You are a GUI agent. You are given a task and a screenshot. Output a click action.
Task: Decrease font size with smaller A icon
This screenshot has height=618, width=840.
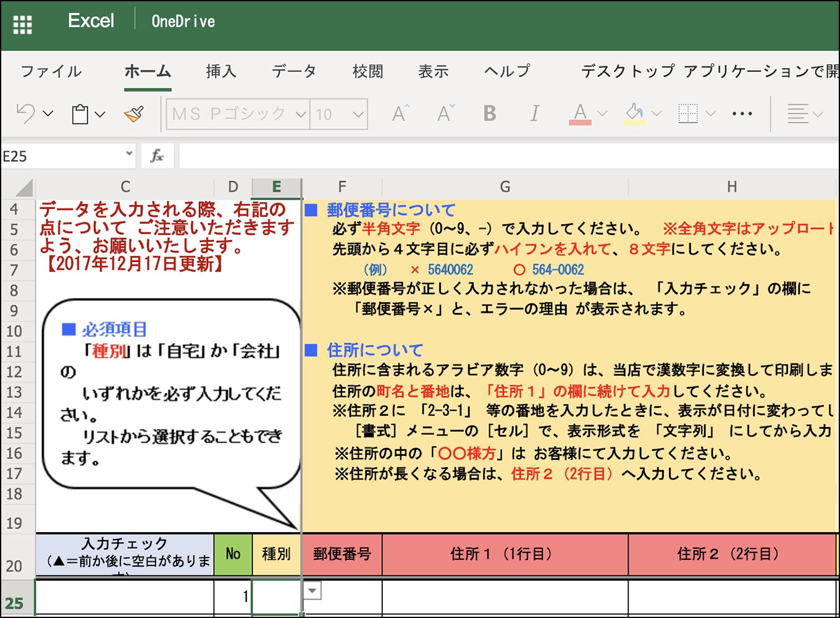point(446,114)
